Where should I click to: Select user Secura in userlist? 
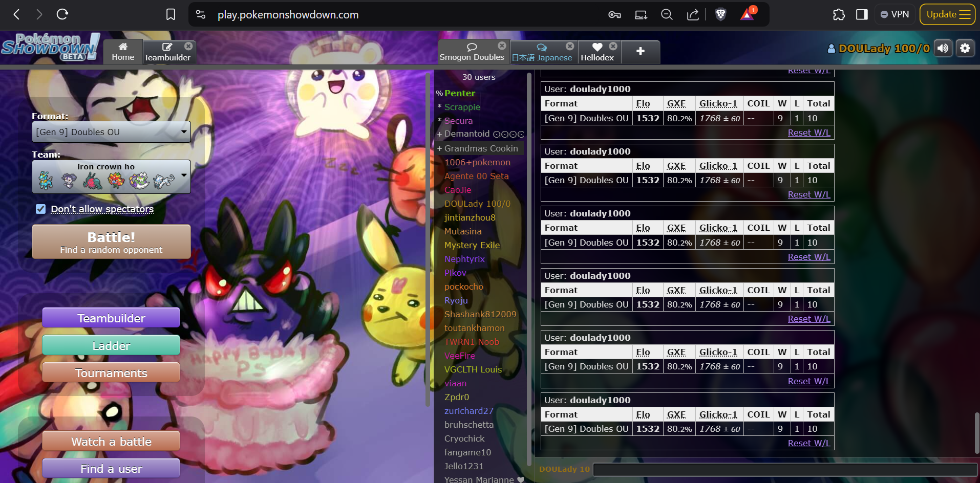[x=458, y=121]
